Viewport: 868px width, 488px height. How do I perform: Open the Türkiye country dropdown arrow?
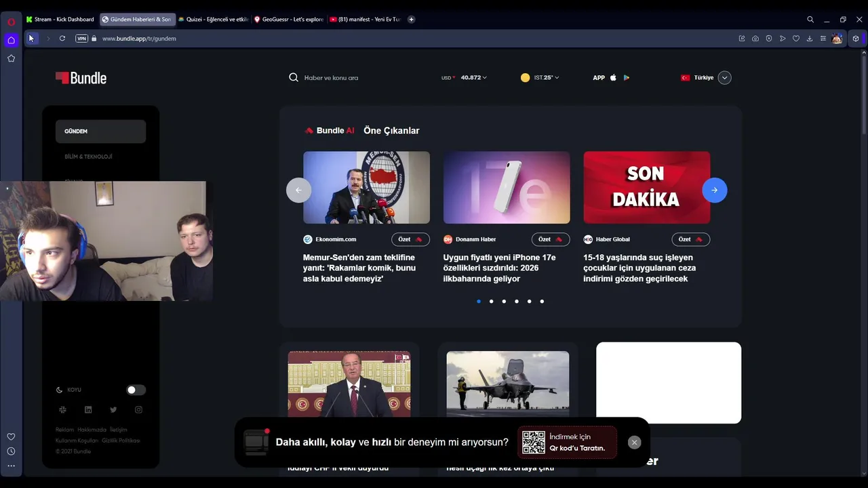[x=725, y=77]
